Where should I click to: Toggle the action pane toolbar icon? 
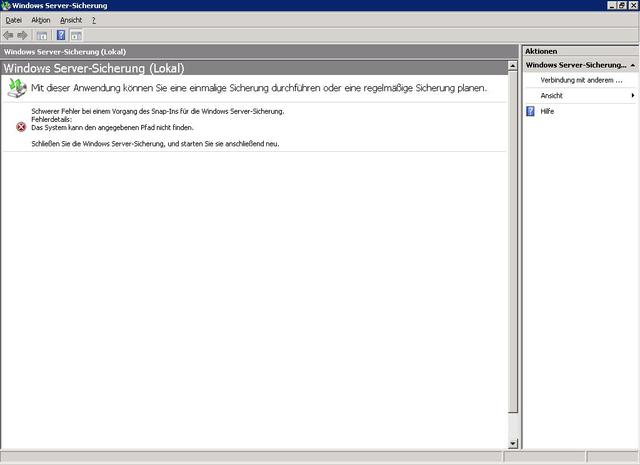click(x=76, y=36)
